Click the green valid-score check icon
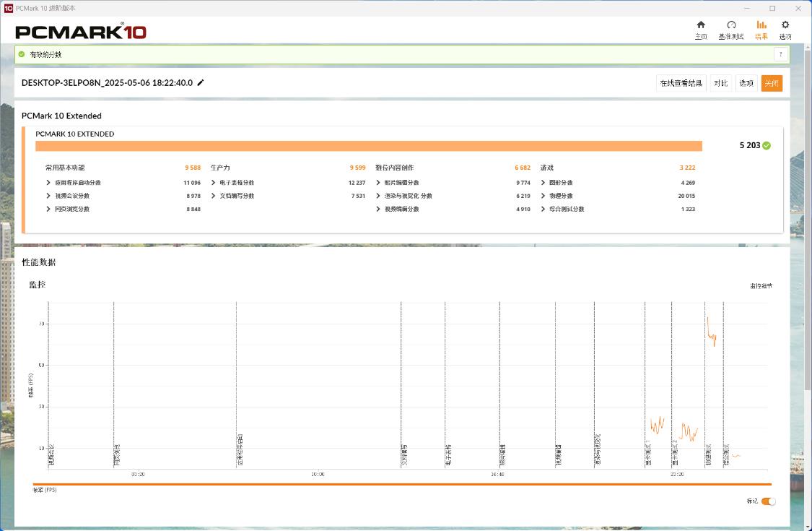Viewport: 812px width, 531px height. [x=22, y=54]
